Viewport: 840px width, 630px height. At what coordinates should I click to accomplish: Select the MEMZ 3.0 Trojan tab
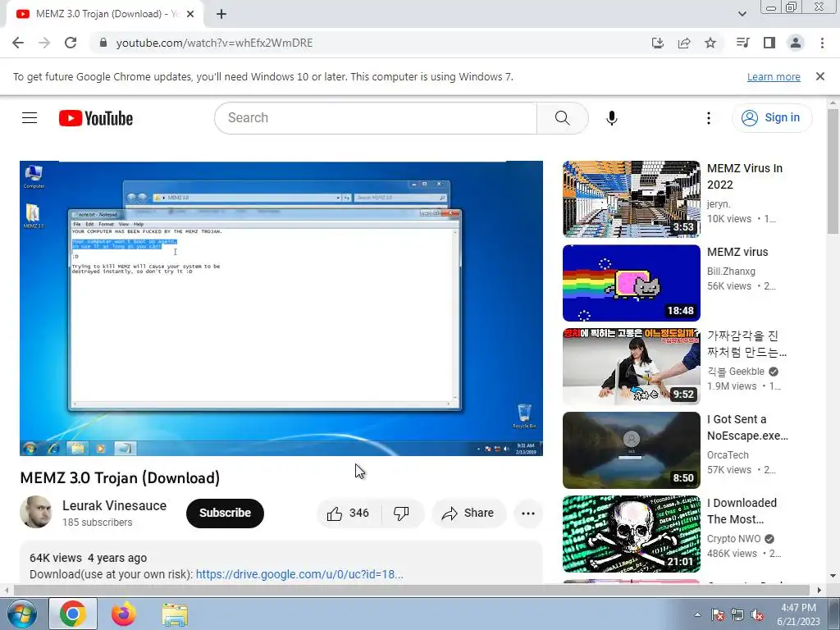pyautogui.click(x=104, y=14)
